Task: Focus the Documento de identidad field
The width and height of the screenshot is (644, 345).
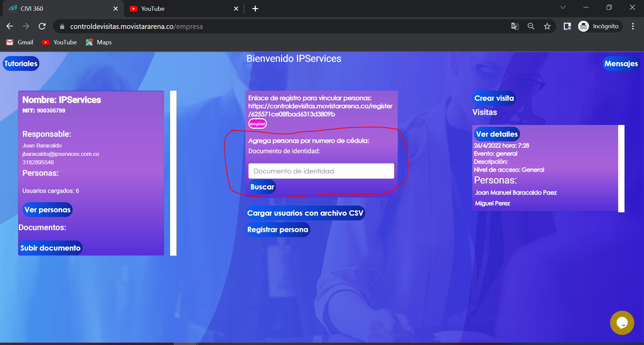Action: pyautogui.click(x=321, y=171)
